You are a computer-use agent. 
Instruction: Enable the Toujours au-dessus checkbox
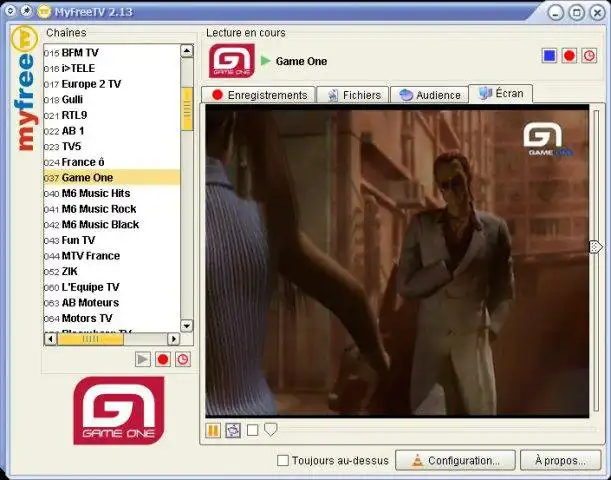tap(283, 461)
